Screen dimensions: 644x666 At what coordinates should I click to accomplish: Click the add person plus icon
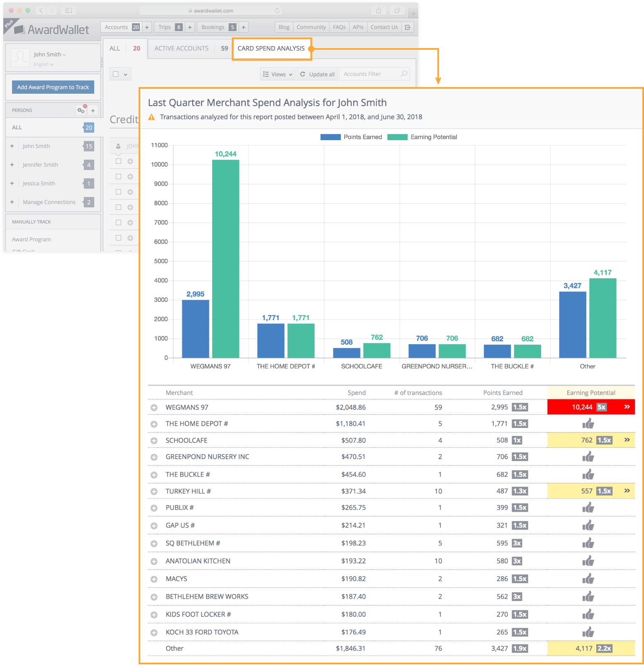93,111
